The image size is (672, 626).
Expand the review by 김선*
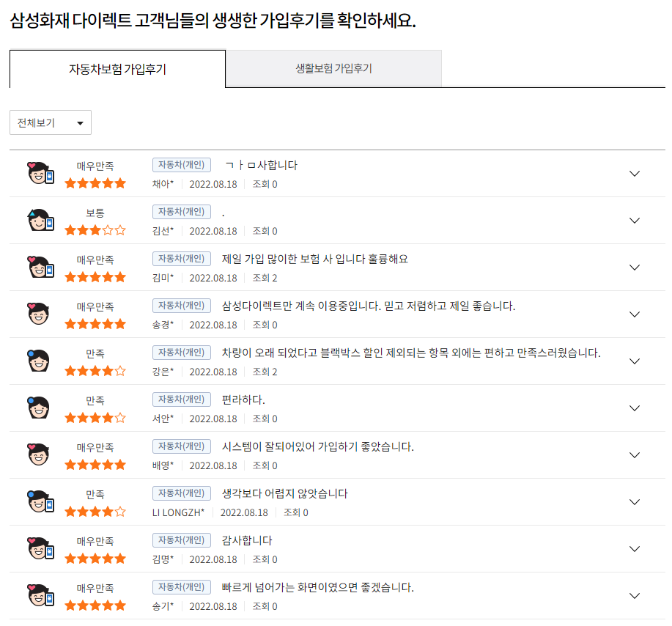(x=635, y=221)
